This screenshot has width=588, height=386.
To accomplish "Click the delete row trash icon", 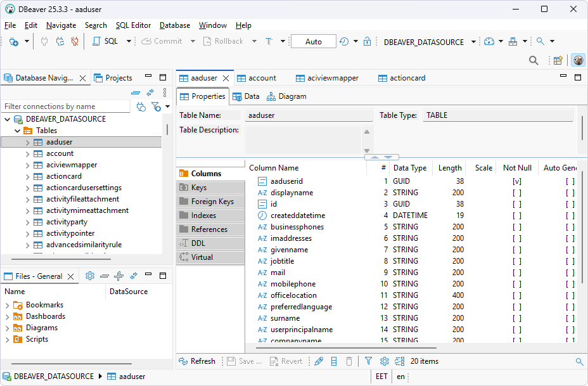I will (x=349, y=361).
